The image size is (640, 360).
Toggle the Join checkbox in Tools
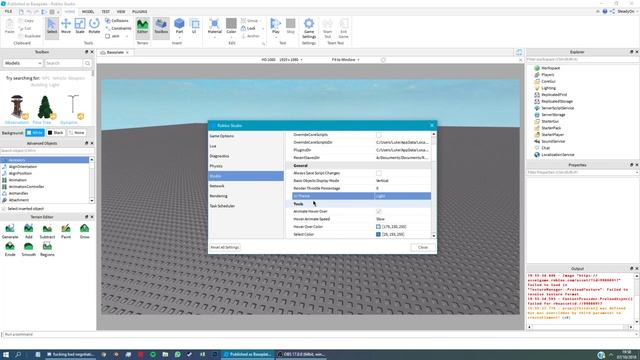click(x=108, y=36)
